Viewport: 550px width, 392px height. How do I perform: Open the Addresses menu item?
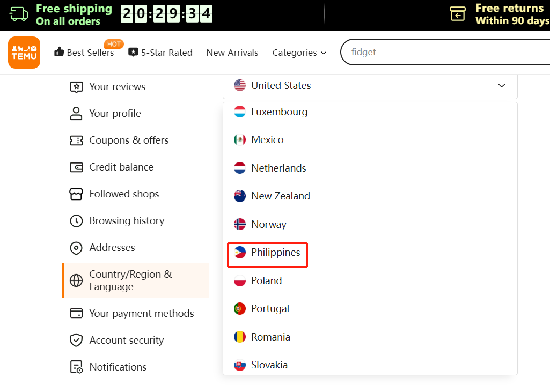[x=112, y=247]
